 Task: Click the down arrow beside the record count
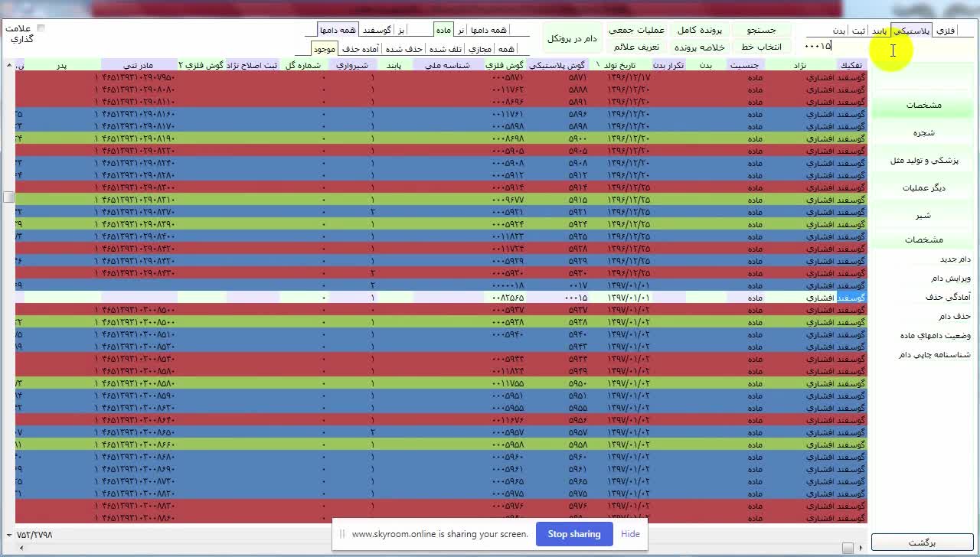8,535
